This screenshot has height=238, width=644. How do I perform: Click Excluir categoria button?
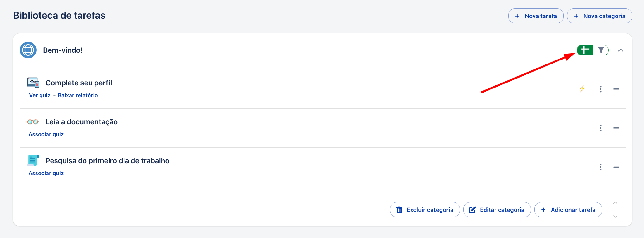pos(425,210)
